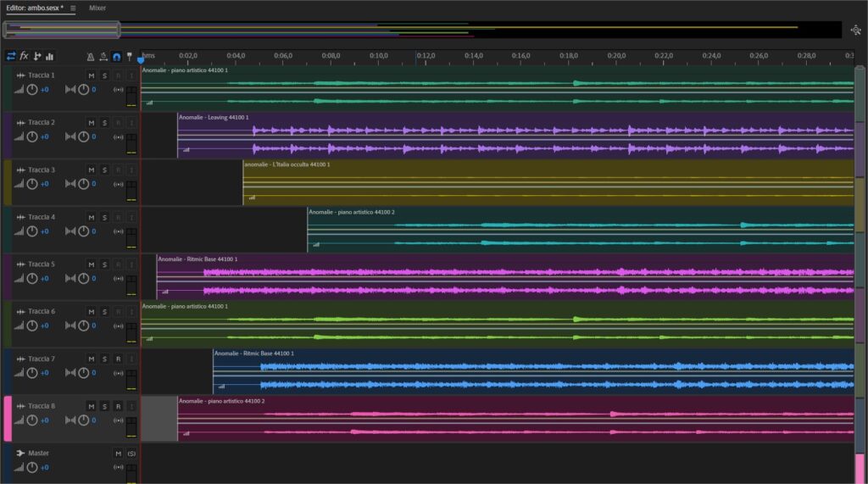Toggle Master sum to mono icon
This screenshot has width=868, height=484.
click(118, 467)
